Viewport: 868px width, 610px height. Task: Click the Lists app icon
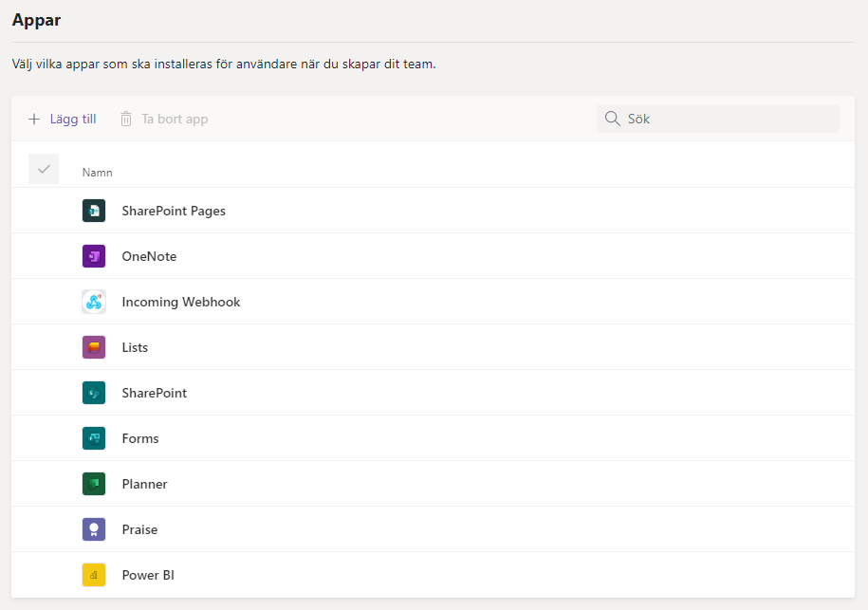pyautogui.click(x=93, y=347)
